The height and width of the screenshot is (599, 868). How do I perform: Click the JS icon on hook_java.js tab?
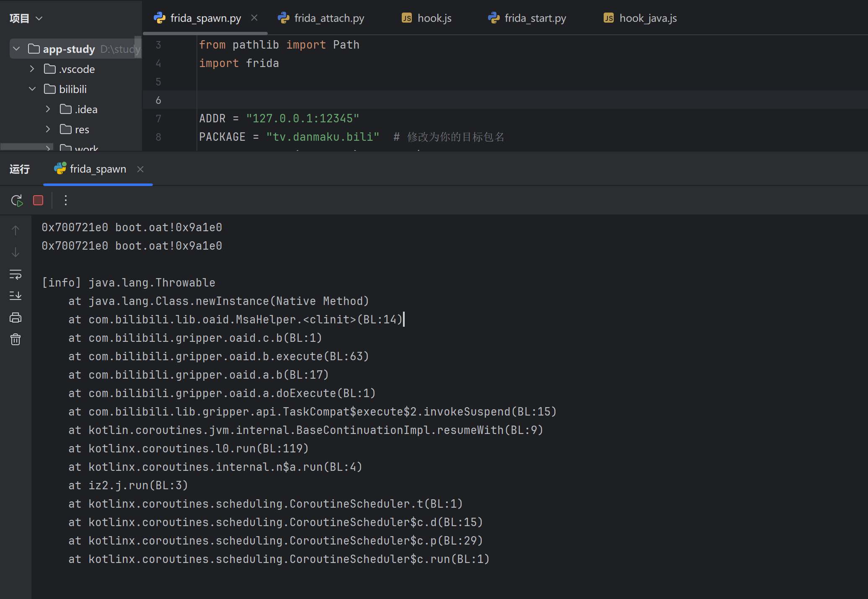click(x=609, y=18)
